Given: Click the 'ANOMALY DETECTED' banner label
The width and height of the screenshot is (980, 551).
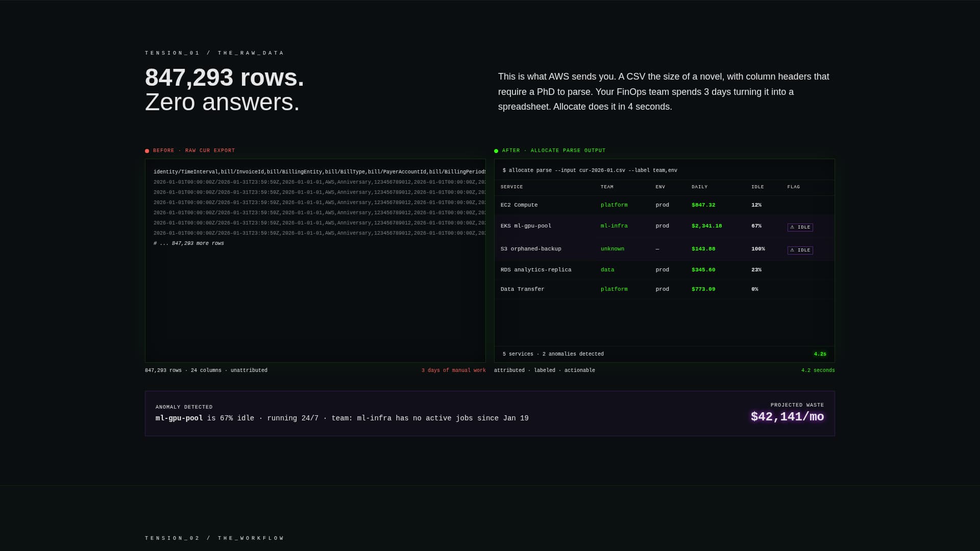Looking at the screenshot, I should pos(184,407).
